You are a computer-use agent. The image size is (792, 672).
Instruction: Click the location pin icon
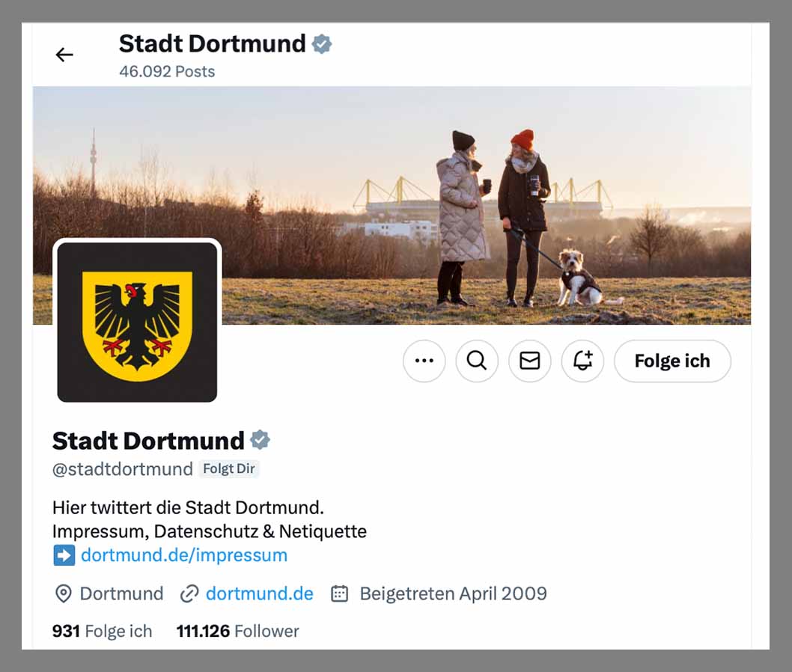pyautogui.click(x=63, y=593)
